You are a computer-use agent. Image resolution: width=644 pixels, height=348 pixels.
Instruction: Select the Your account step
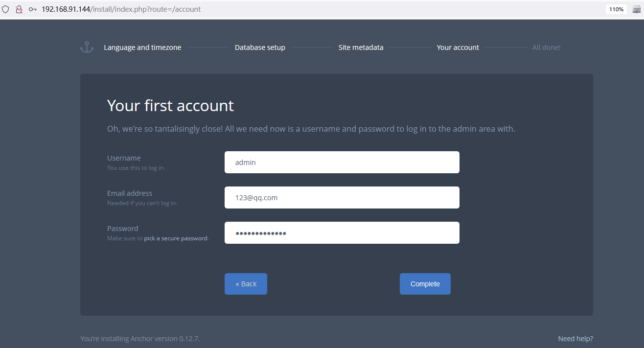[458, 47]
